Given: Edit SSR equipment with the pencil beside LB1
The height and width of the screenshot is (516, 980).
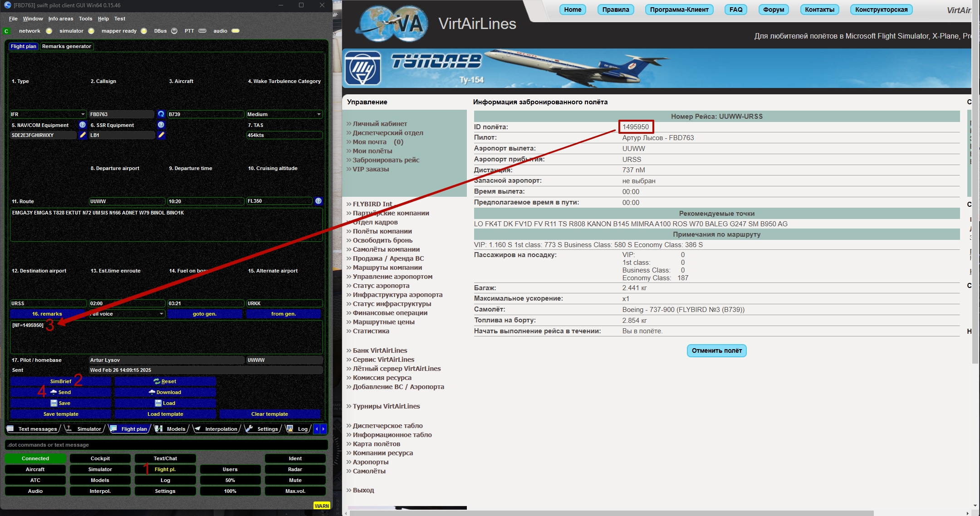Looking at the screenshot, I should (x=161, y=135).
